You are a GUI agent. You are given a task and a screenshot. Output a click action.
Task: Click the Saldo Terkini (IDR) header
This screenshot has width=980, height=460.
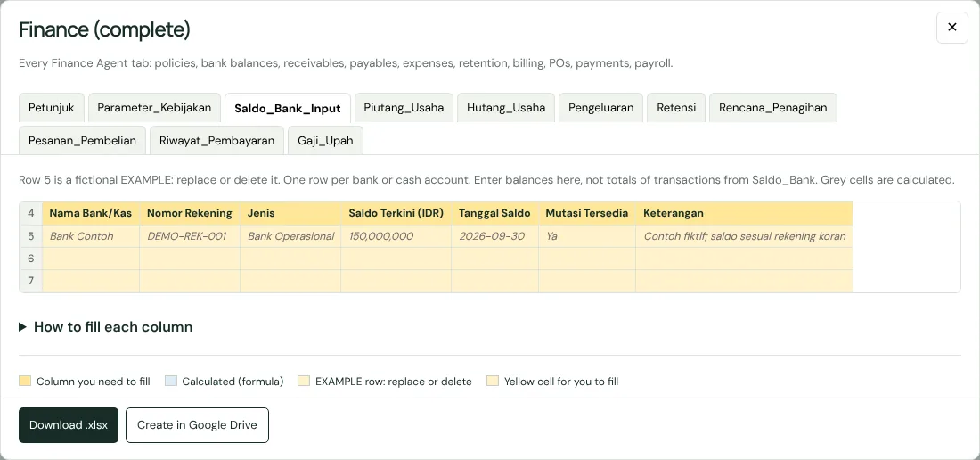click(396, 213)
